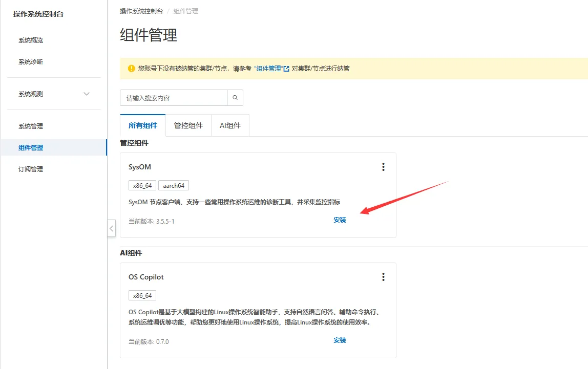Open the SysOM card three-dot menu
This screenshot has height=369, width=588.
(383, 167)
